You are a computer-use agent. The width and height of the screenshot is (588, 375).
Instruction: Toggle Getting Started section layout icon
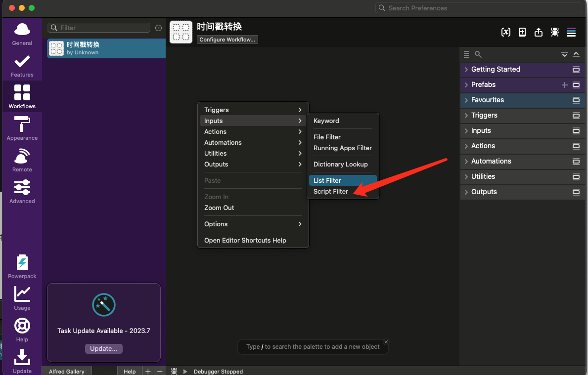tap(576, 69)
